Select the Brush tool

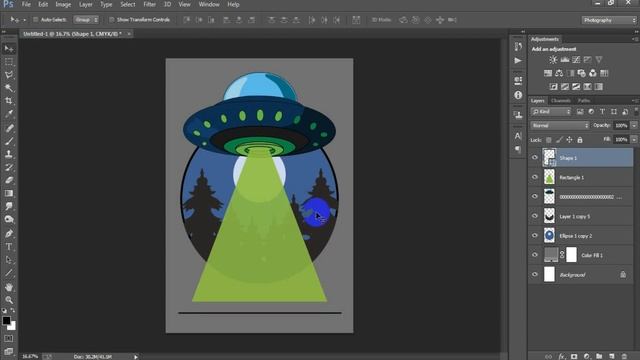tap(9, 141)
